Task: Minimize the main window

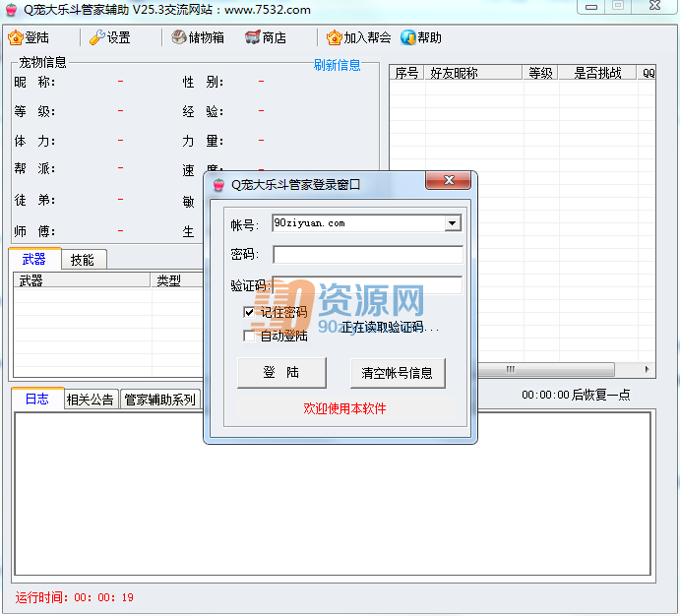Action: tap(591, 7)
